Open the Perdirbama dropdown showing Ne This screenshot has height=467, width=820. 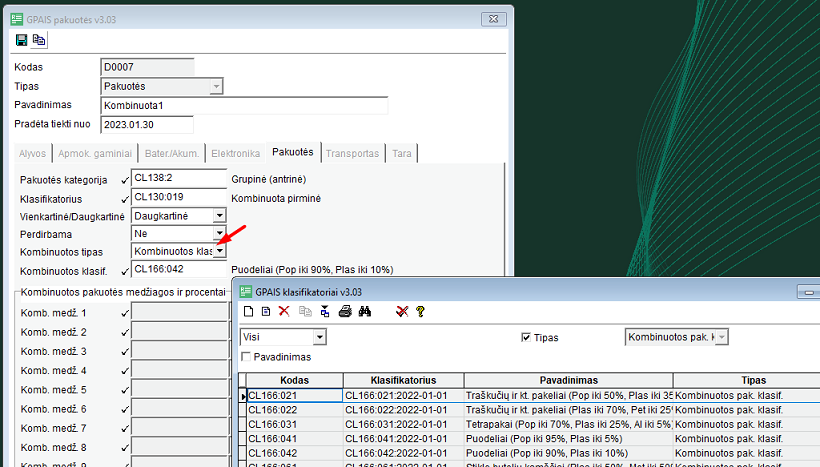[220, 233]
